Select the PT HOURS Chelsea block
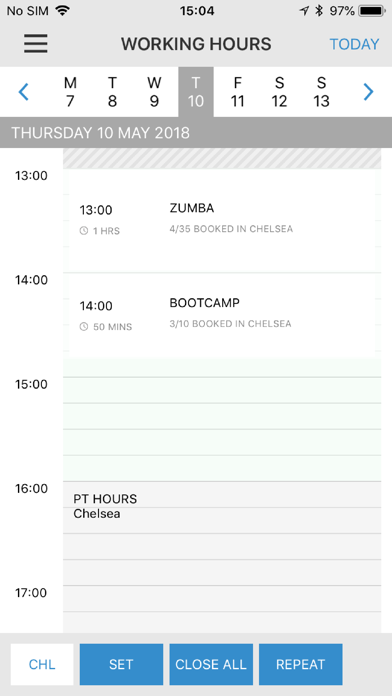 pos(222,557)
